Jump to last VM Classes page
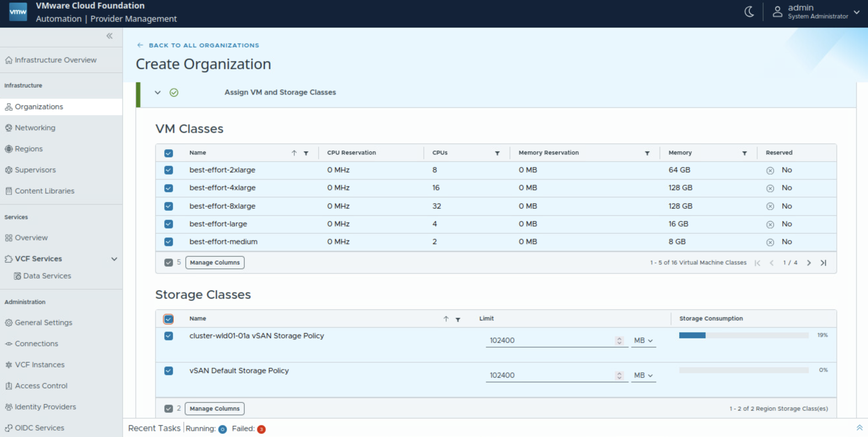 pos(823,263)
